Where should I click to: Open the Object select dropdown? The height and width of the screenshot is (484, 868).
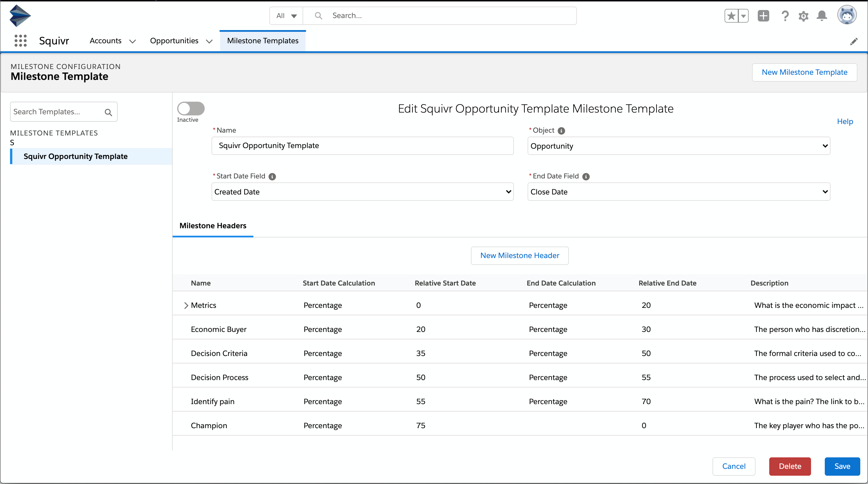click(679, 146)
